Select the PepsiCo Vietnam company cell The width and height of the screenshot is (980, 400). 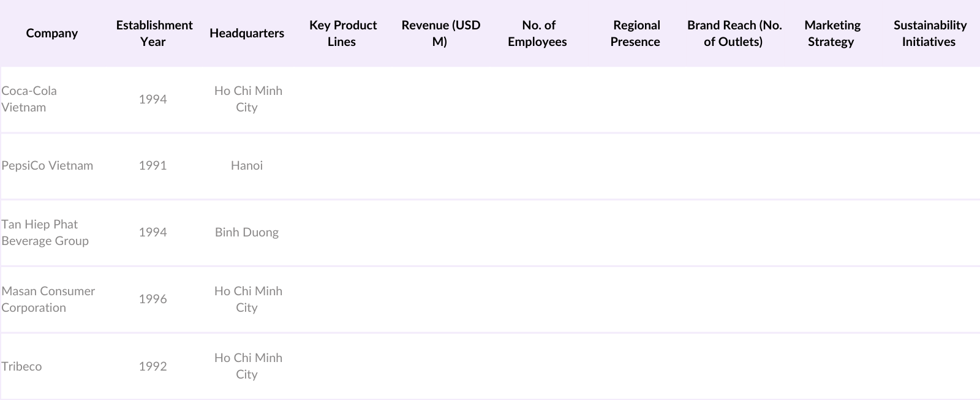click(x=47, y=165)
